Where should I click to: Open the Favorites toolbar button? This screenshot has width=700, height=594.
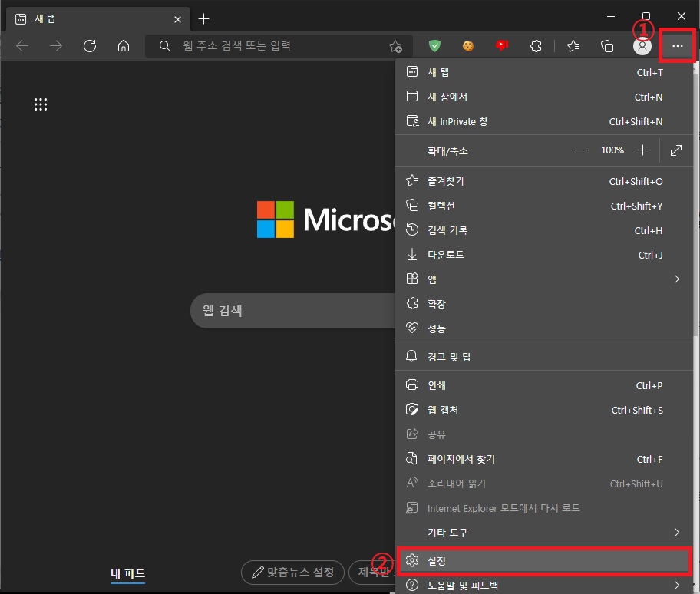[573, 45]
